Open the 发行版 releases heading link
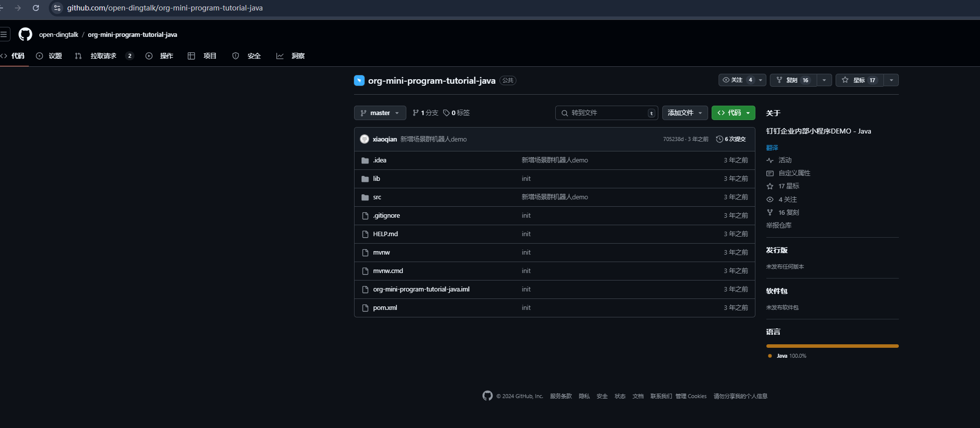The height and width of the screenshot is (428, 980). coord(777,250)
